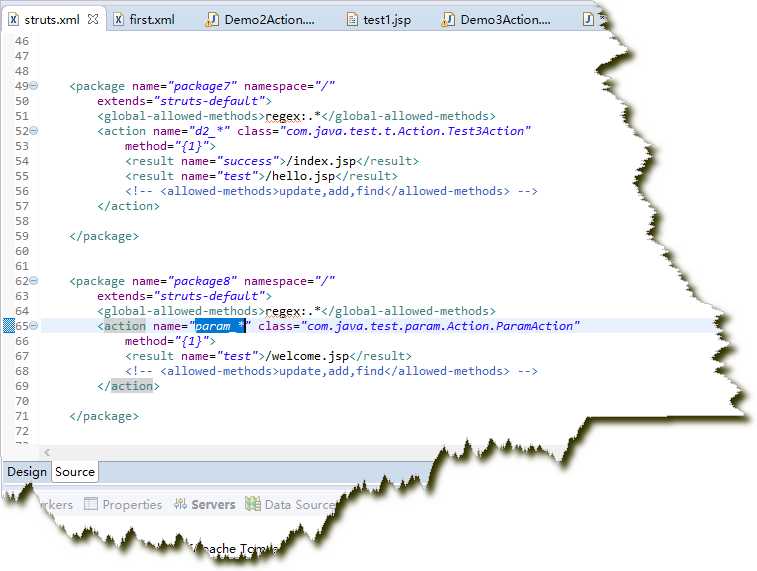The width and height of the screenshot is (757, 571).
Task: Click the commented allowed-methods on line 56
Action: [x=331, y=191]
